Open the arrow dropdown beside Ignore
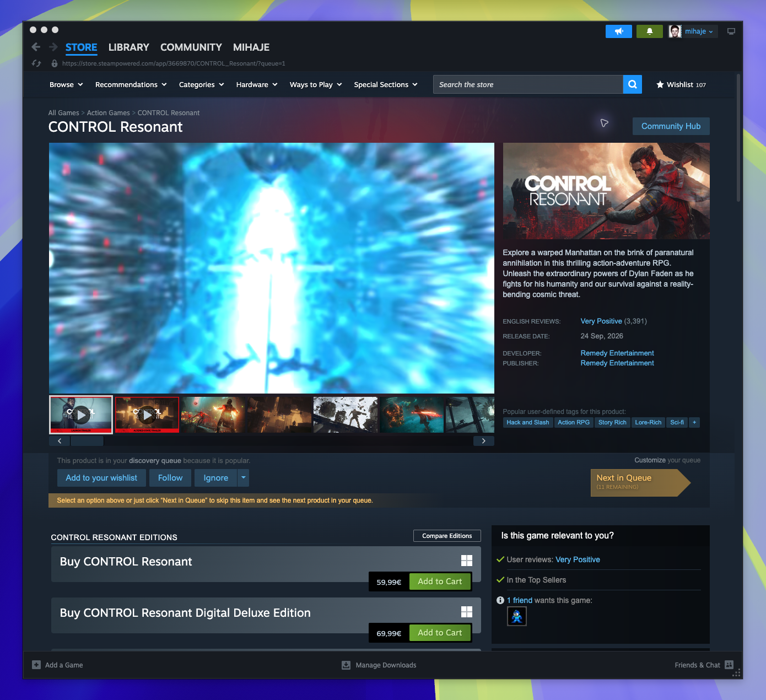 pos(243,478)
